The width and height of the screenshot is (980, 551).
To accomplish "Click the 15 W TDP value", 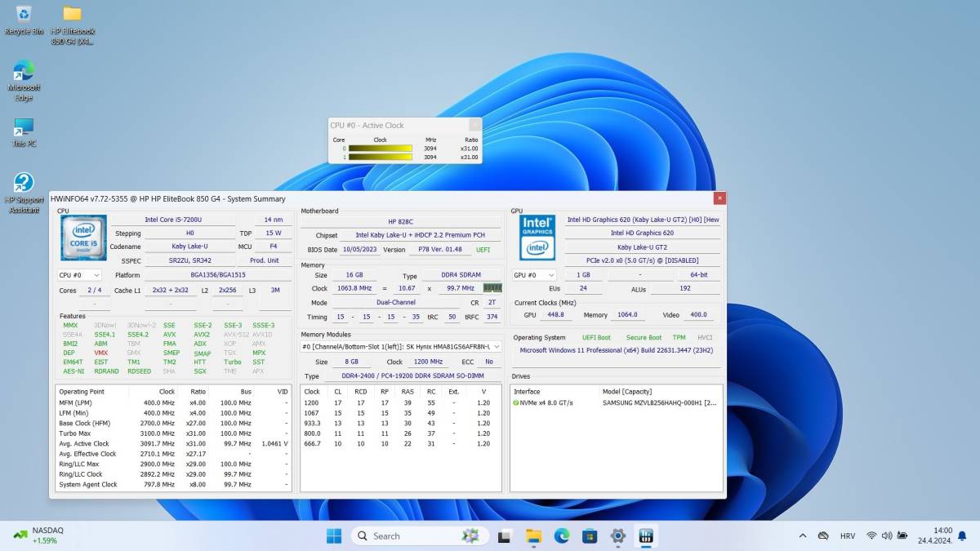I will [x=273, y=233].
